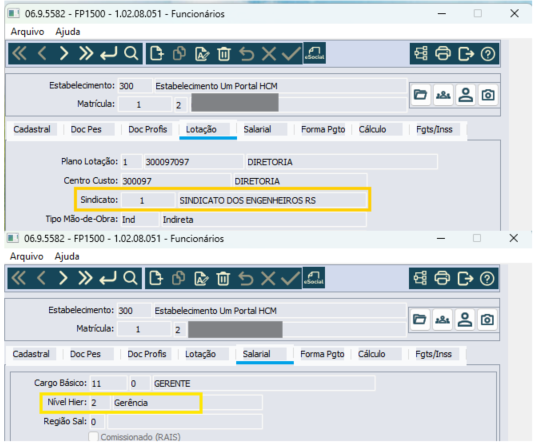The height and width of the screenshot is (446, 536).
Task: Open Ajuda menu in bottom window
Action: 67,256
